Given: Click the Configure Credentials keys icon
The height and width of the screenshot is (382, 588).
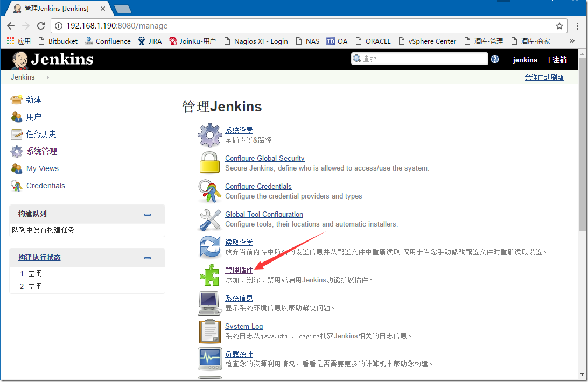Looking at the screenshot, I should (x=209, y=191).
